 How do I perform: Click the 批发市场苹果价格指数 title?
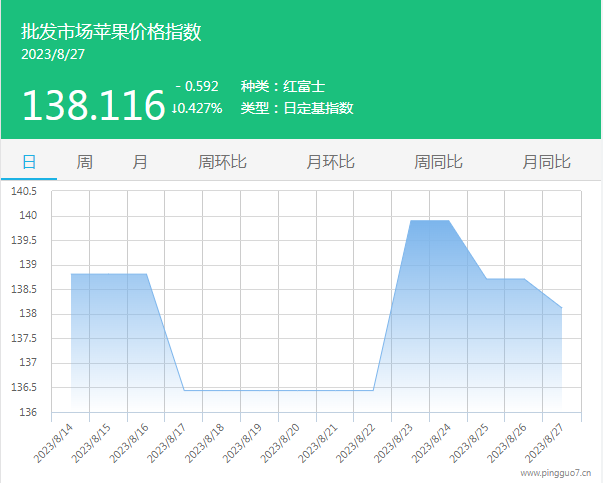click(111, 32)
